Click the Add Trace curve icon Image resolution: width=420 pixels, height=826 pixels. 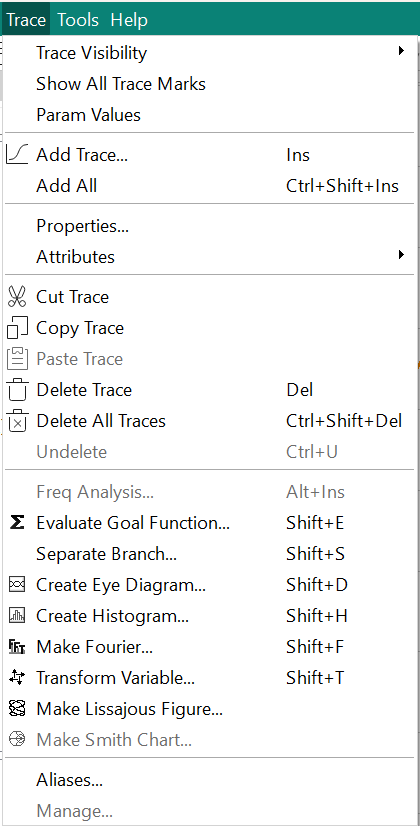[17, 155]
